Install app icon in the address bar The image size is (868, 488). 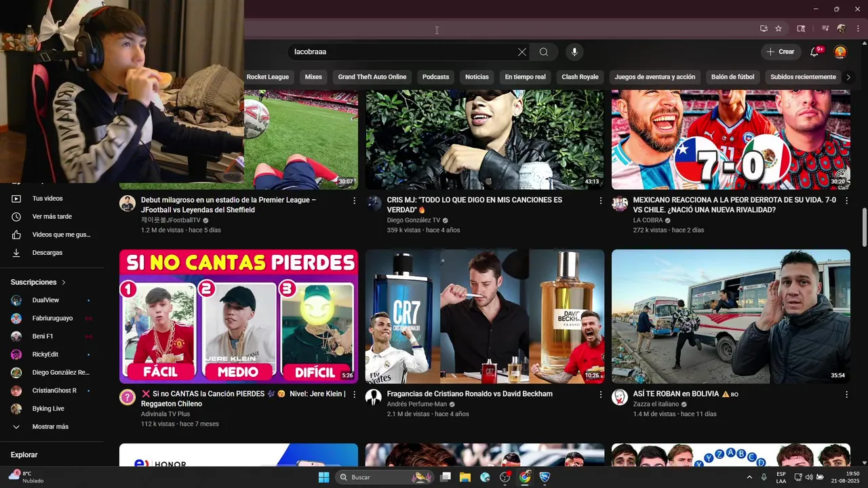(764, 28)
